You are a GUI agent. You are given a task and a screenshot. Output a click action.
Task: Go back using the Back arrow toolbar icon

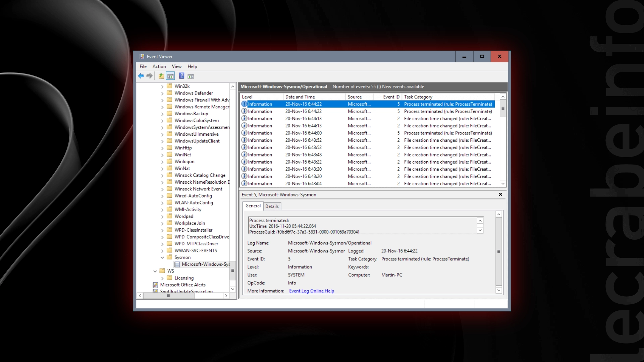tap(141, 76)
